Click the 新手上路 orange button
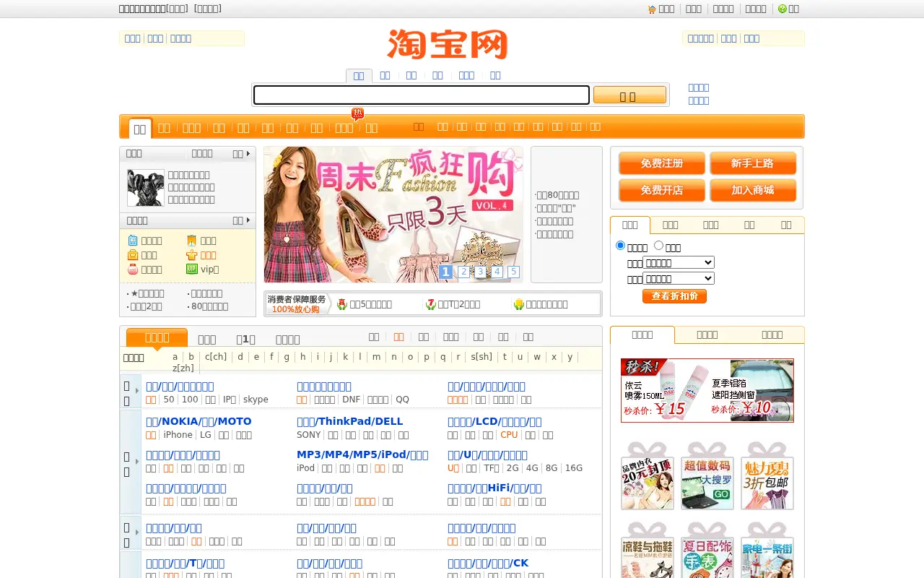Image resolution: width=924 pixels, height=578 pixels. (753, 163)
